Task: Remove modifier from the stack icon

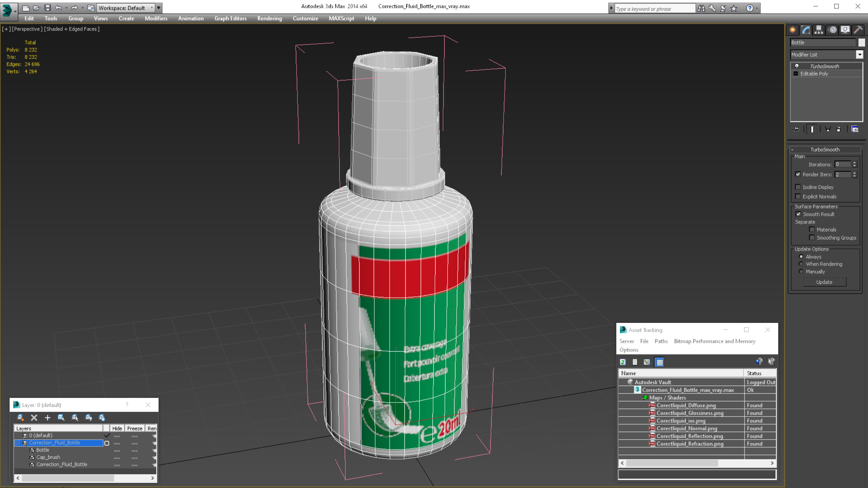Action: tap(839, 129)
